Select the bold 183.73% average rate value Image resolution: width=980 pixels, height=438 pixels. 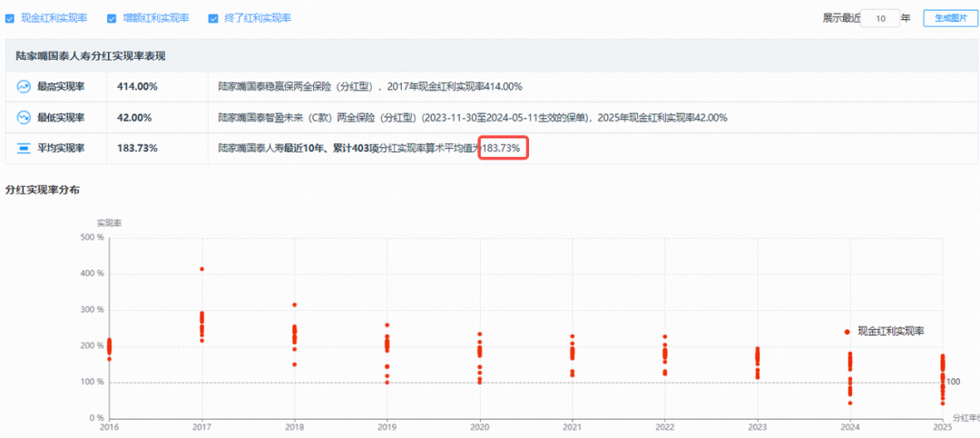click(x=137, y=149)
